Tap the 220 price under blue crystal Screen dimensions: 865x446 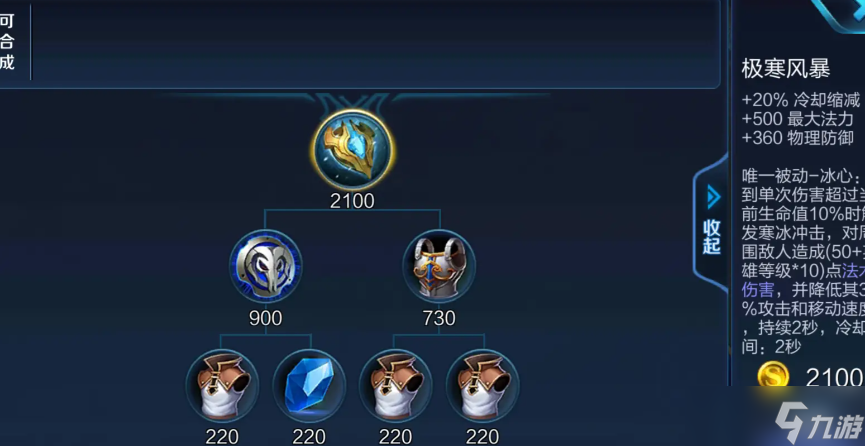tap(309, 437)
